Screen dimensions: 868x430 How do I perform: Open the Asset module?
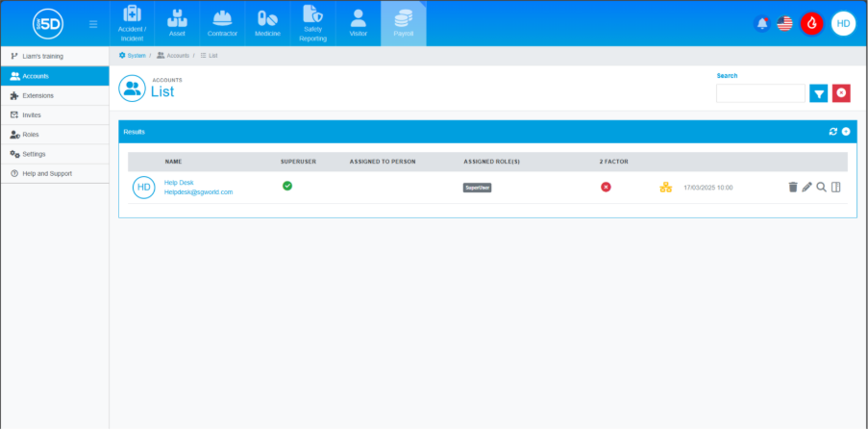pyautogui.click(x=177, y=23)
